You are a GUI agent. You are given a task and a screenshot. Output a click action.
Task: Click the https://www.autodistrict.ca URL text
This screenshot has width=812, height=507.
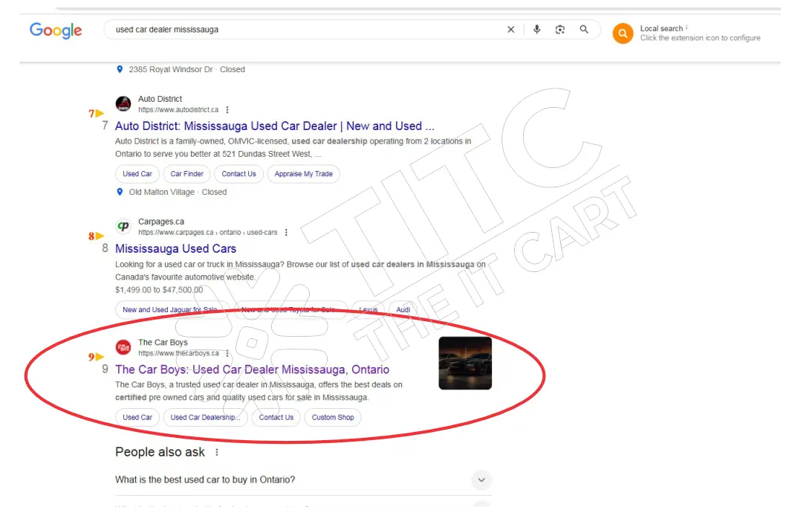(x=178, y=110)
